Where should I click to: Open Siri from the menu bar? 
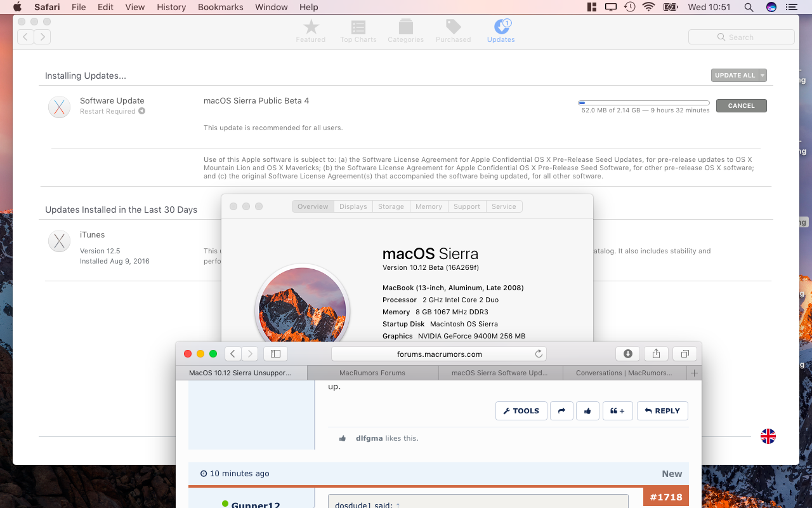pos(771,7)
